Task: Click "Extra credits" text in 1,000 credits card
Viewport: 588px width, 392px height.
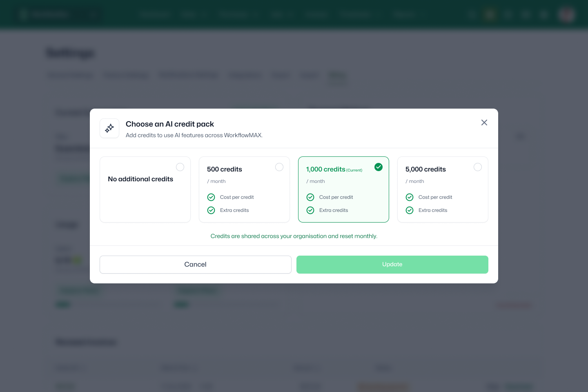Action: point(334,210)
